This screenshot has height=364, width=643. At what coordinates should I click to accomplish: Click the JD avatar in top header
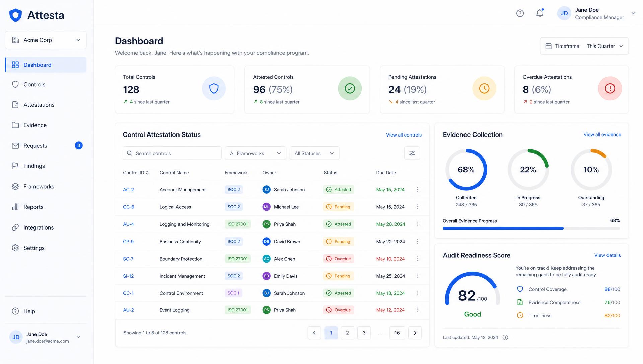(564, 13)
